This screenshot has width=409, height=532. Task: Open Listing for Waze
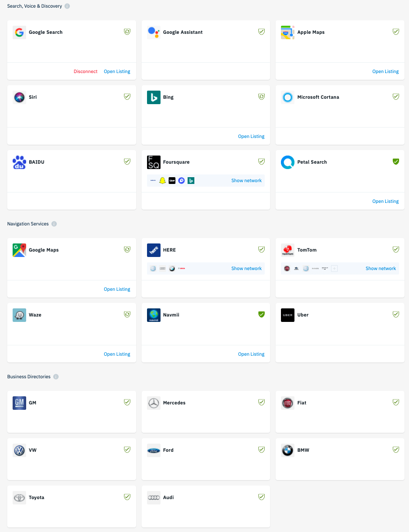(x=117, y=354)
